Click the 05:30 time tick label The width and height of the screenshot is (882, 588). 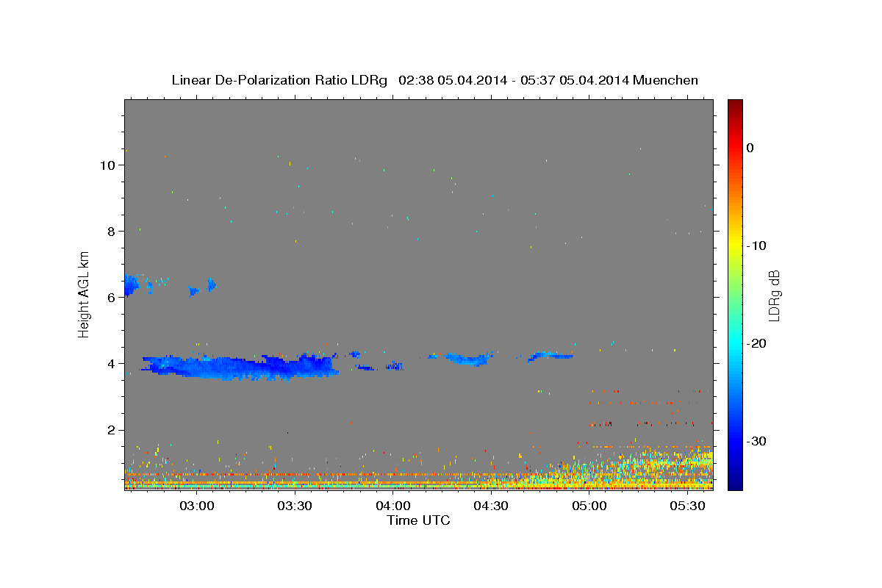click(x=687, y=506)
